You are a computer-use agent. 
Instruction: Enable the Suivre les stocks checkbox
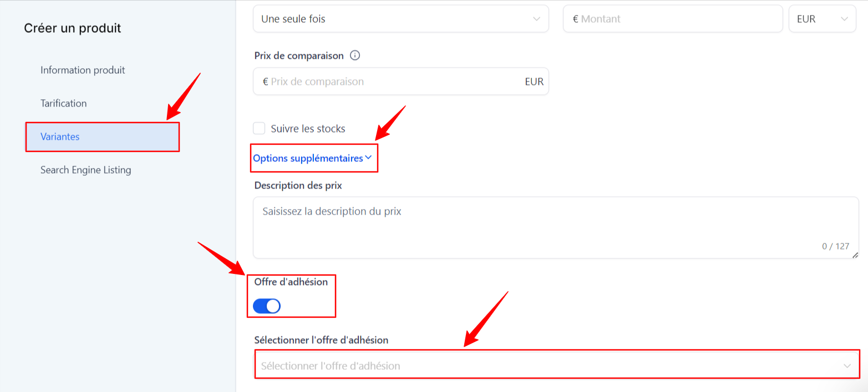click(x=259, y=129)
